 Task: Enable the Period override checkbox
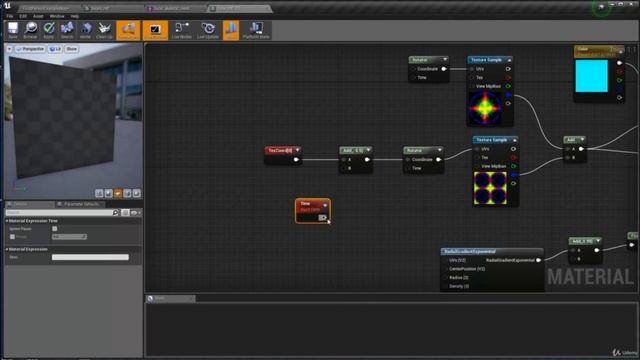(x=12, y=237)
